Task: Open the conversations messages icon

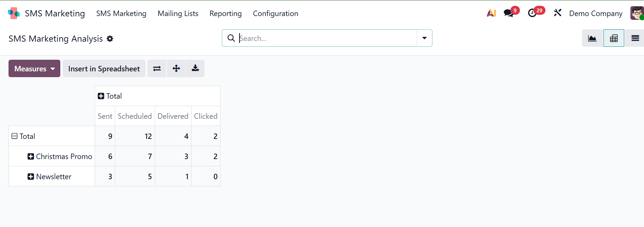Action: coord(509,13)
